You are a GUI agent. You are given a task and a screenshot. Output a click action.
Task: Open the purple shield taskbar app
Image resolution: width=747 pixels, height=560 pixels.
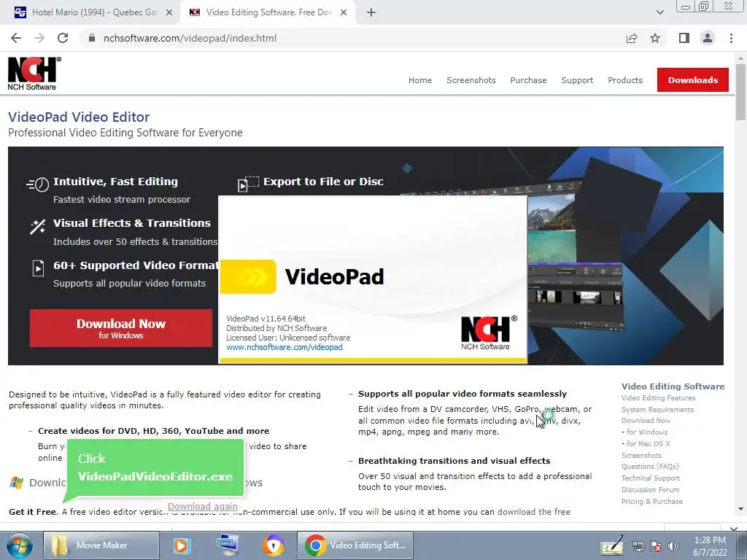click(x=274, y=545)
